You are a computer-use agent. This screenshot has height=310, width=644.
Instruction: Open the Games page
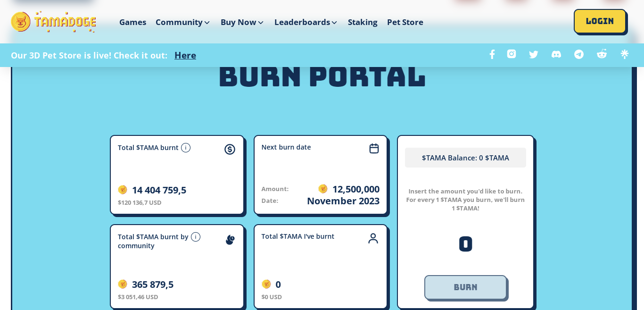click(132, 22)
